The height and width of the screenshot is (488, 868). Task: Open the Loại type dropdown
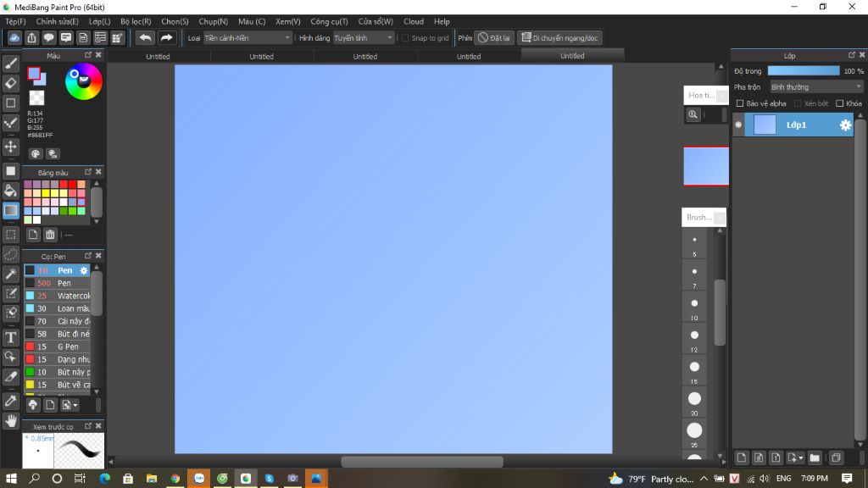tap(247, 37)
